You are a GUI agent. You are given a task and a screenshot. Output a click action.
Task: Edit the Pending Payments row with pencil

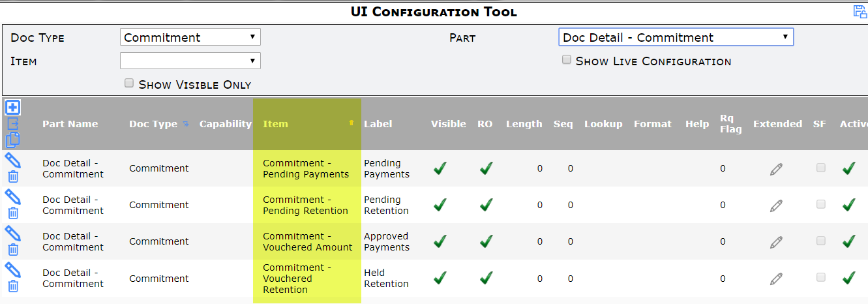12,160
